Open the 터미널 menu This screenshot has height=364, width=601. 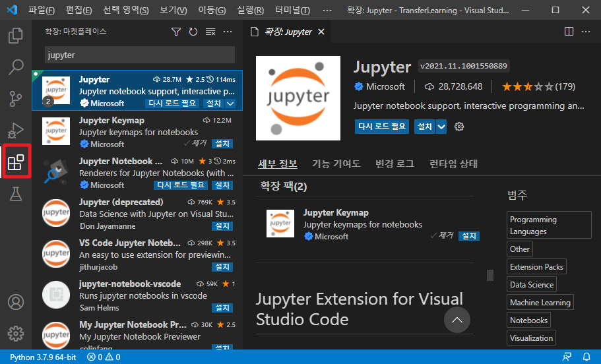(292, 11)
